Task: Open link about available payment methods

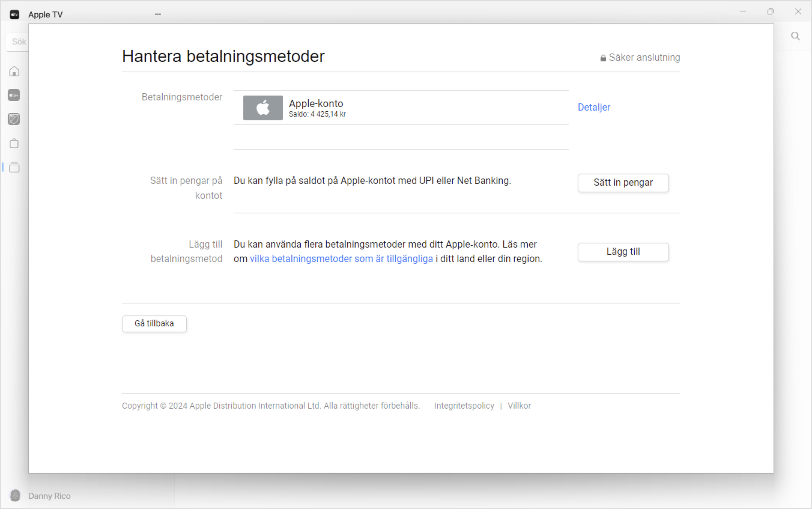Action: (341, 259)
